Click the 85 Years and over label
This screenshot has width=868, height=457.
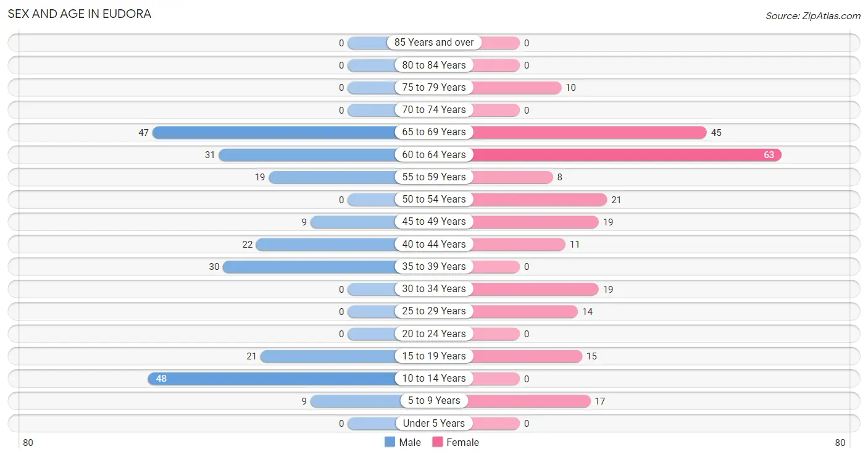pyautogui.click(x=434, y=43)
